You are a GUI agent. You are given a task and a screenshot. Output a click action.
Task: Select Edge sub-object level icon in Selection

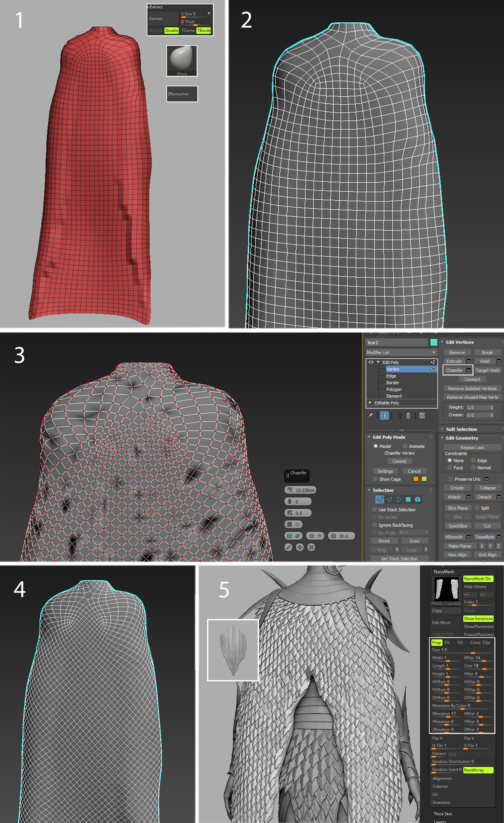point(389,499)
